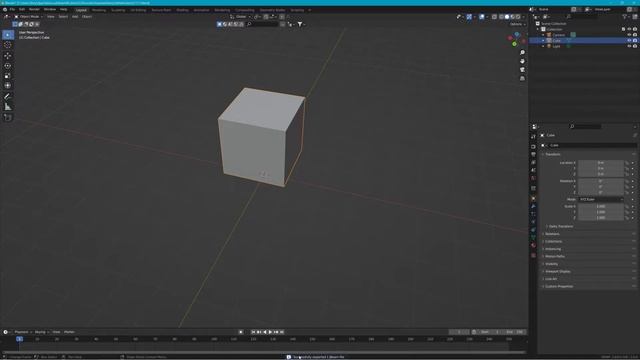This screenshot has width=640, height=360.
Task: Hide the Cube in the outliner
Action: click(x=629, y=41)
